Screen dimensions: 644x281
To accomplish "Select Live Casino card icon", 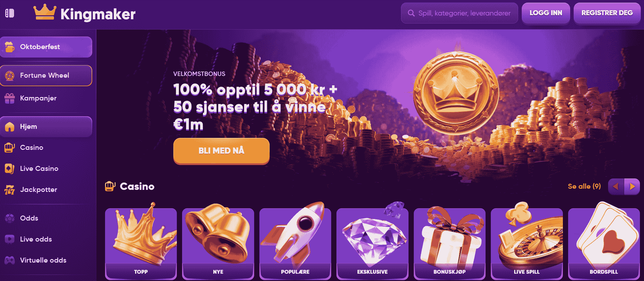I will click(x=10, y=169).
